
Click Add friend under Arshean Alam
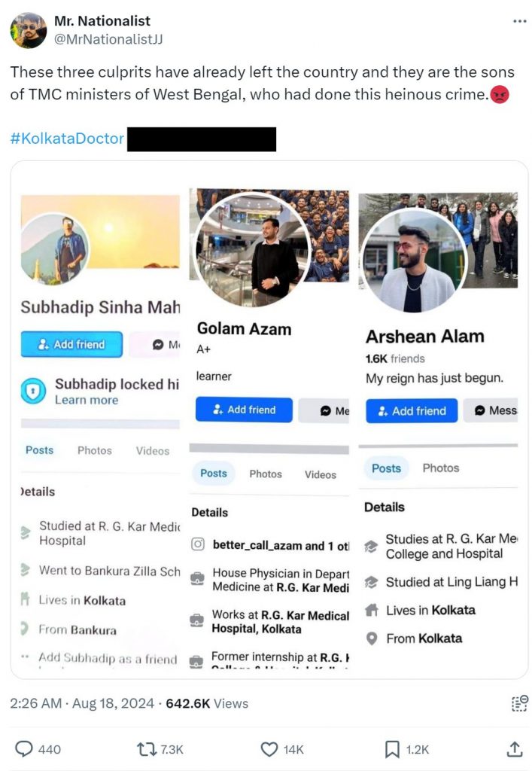412,410
